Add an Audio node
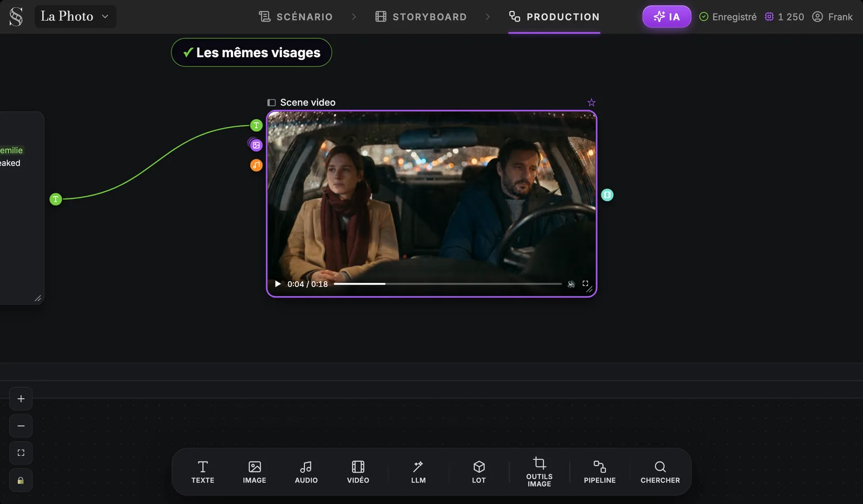This screenshot has height=504, width=863. [306, 472]
